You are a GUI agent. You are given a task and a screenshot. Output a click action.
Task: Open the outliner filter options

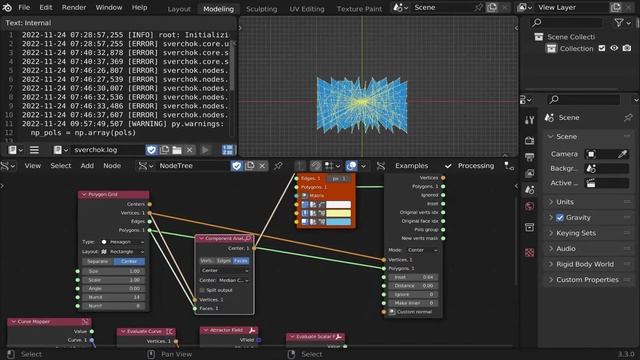coord(622,23)
